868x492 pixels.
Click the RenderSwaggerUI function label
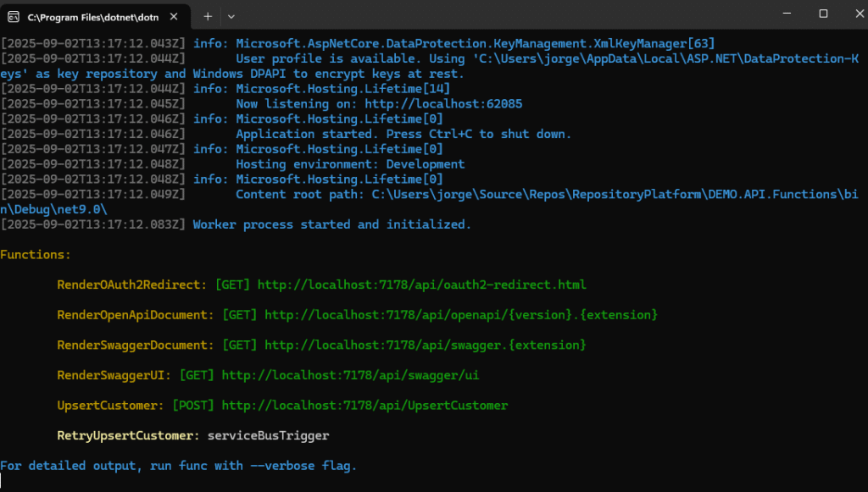click(111, 375)
